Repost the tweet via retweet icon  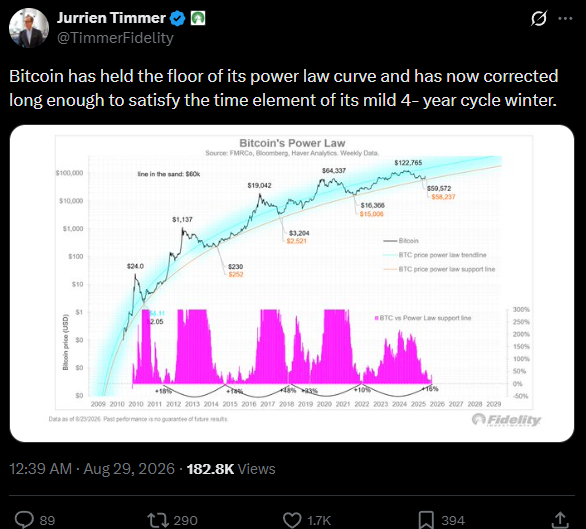click(x=156, y=520)
